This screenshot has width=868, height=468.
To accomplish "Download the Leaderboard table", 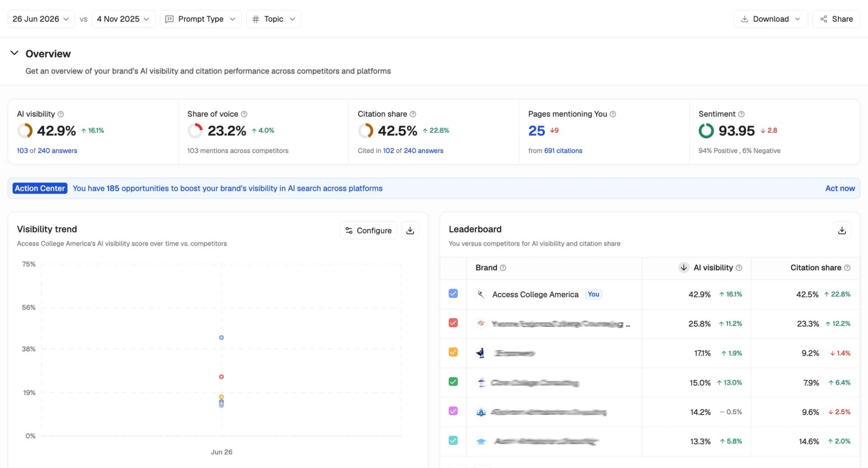I will pos(842,230).
